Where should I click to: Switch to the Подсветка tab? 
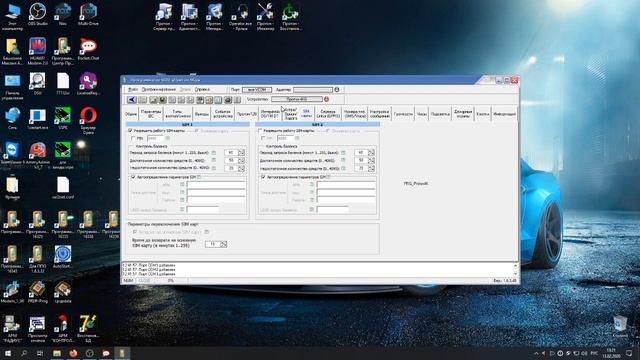click(440, 114)
